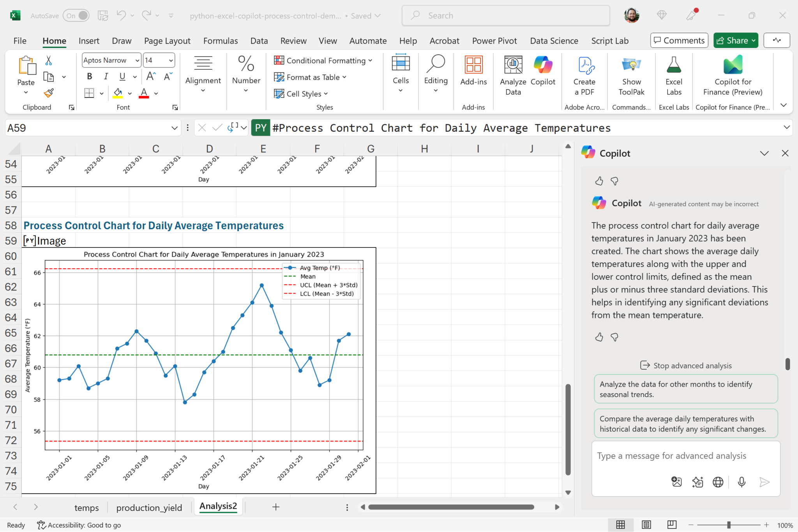Expand Conditional Formatting menu
798x532 pixels.
323,60
